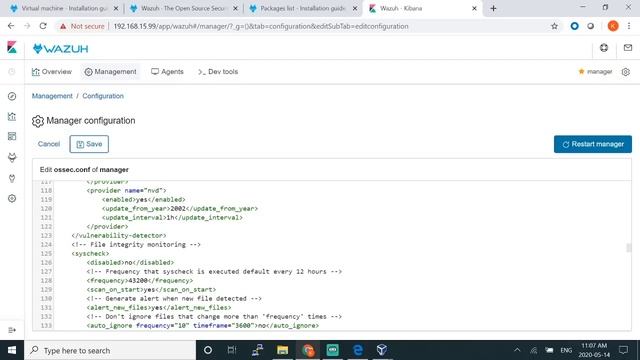Open a new browser tab

(493, 8)
